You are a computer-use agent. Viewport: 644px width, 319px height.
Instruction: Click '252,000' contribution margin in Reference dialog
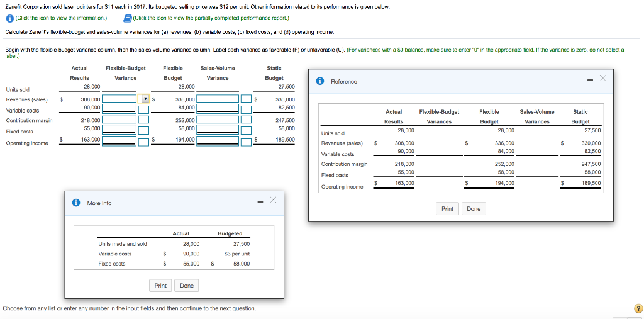click(x=504, y=164)
